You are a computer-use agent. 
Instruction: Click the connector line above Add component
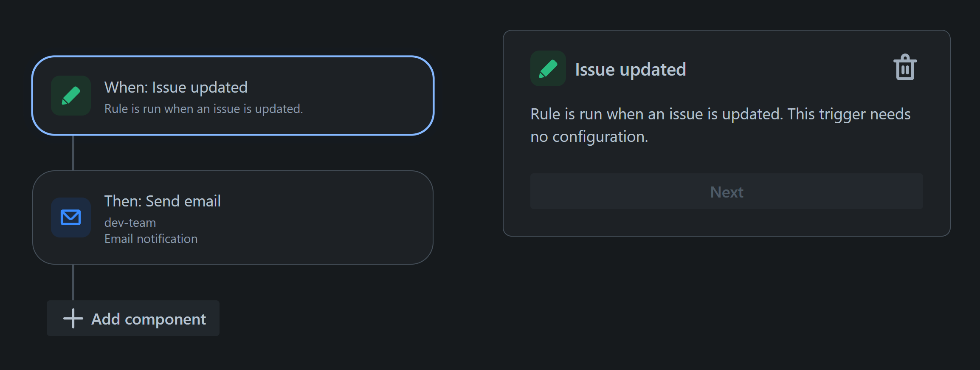click(73, 282)
